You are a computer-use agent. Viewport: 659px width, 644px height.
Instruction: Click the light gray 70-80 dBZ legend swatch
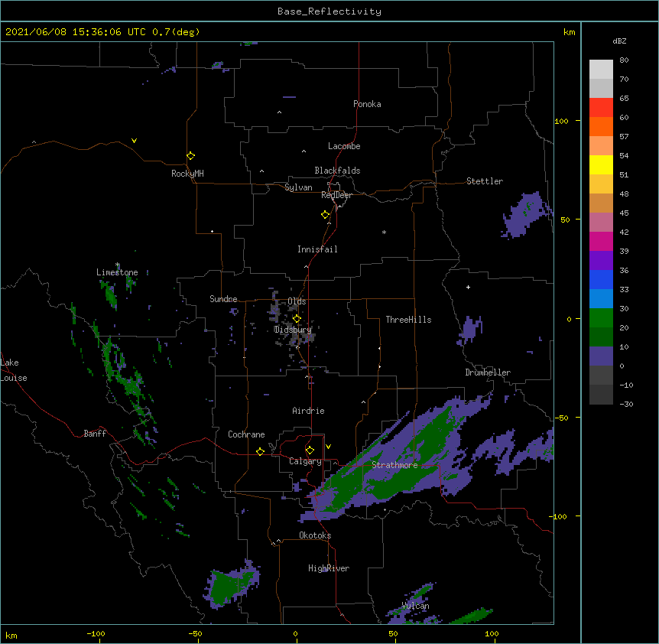pyautogui.click(x=601, y=70)
